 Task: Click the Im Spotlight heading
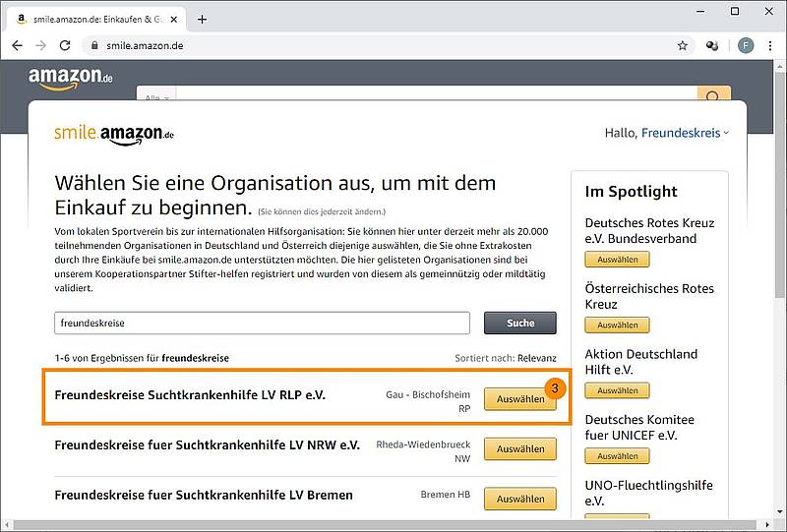point(631,192)
